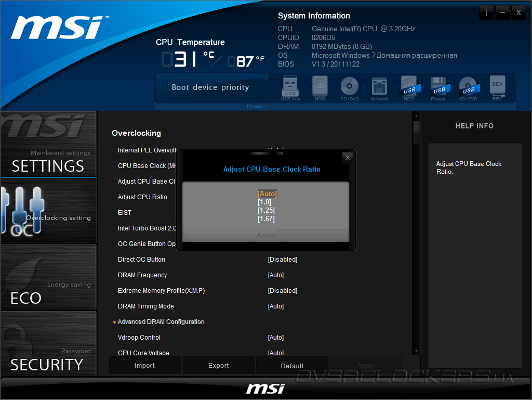The width and height of the screenshot is (532, 400).
Task: Click the Export button
Action: click(x=219, y=365)
